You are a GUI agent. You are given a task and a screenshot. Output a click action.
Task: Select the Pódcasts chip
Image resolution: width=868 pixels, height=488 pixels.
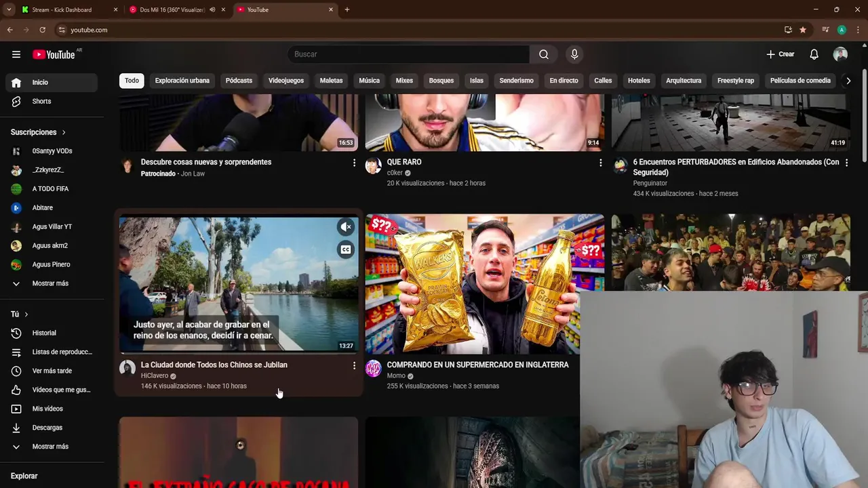click(239, 81)
